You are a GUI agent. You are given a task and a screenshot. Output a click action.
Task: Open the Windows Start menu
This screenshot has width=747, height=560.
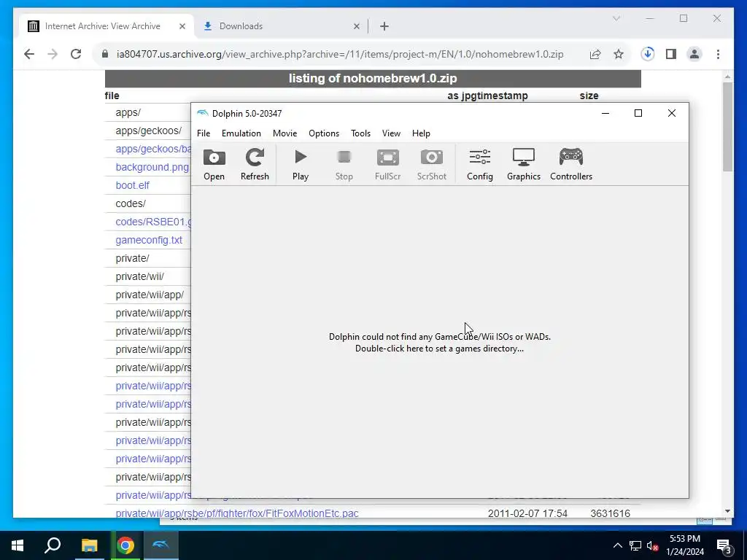coord(18,545)
